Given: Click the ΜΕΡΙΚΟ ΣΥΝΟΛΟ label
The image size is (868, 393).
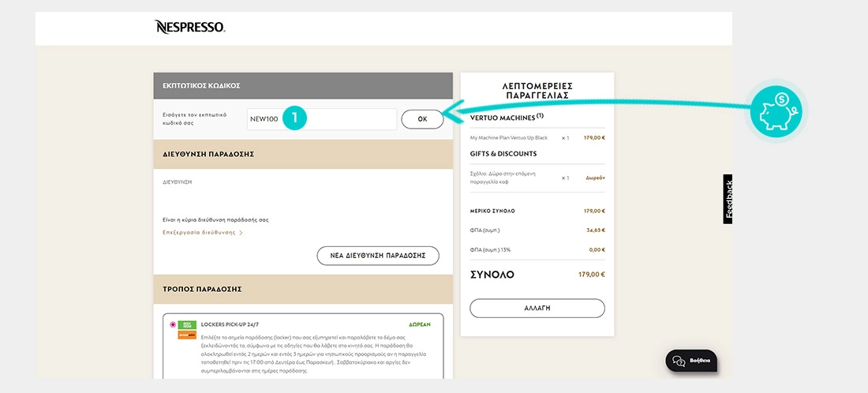Looking at the screenshot, I should pos(492,211).
